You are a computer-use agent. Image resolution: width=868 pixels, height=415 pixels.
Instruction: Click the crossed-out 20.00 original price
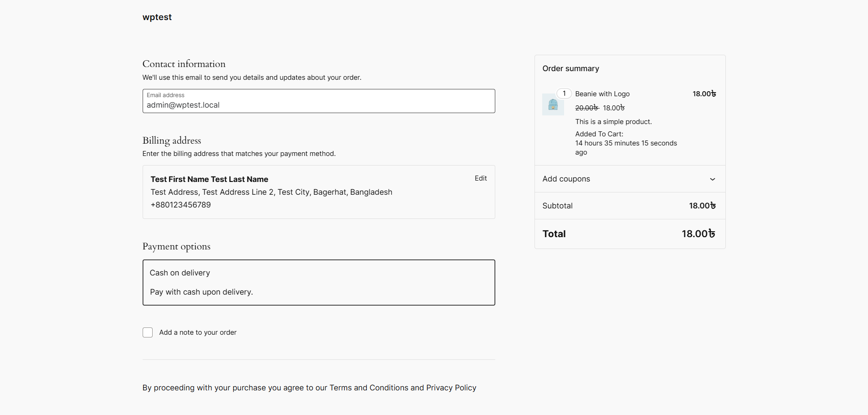coord(586,108)
